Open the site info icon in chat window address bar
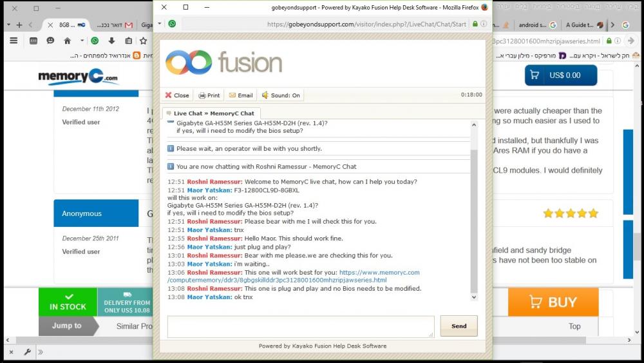Viewport: 644px width, 363px height. tap(484, 24)
